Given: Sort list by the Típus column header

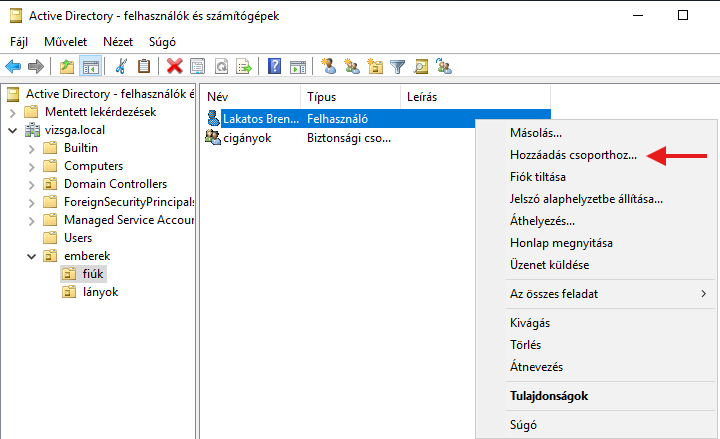Looking at the screenshot, I should 349,97.
